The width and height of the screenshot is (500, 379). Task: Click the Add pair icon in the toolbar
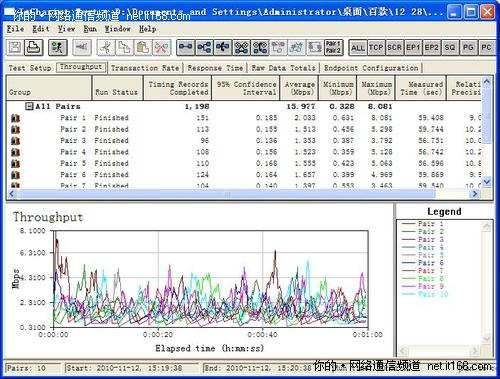(185, 47)
